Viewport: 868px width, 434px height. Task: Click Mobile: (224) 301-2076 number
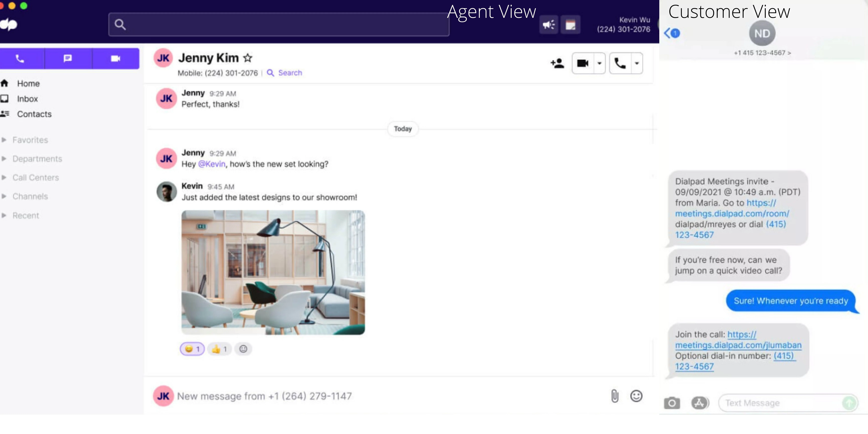[x=218, y=73]
